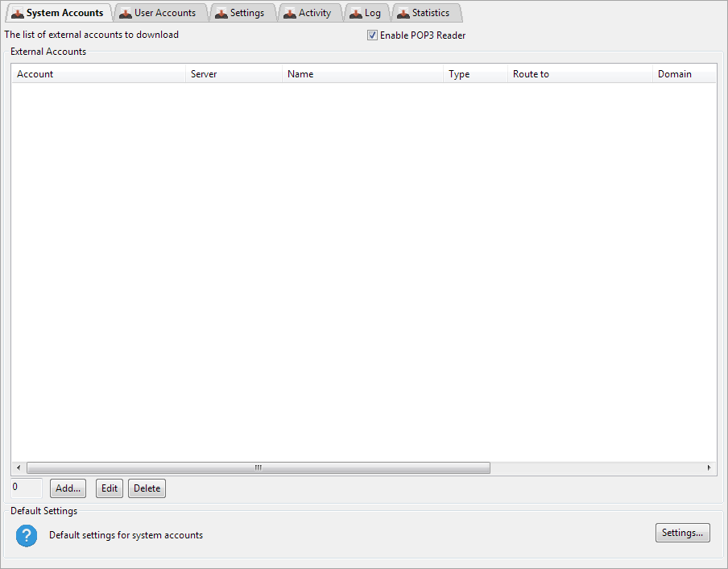Click the blue question mark help icon

click(x=27, y=535)
